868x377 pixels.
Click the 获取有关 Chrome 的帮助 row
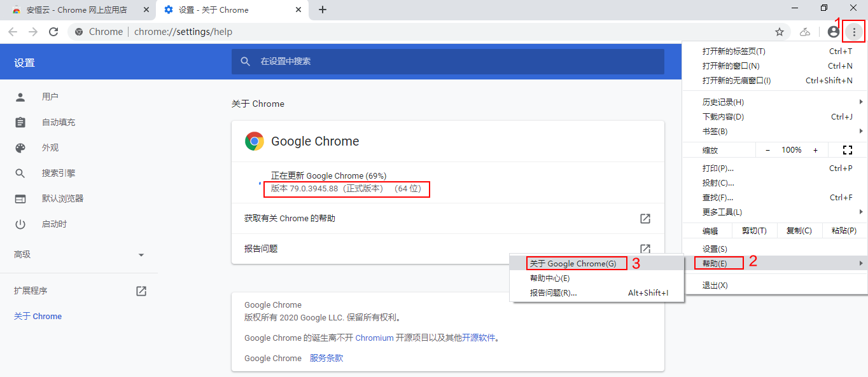click(x=448, y=219)
